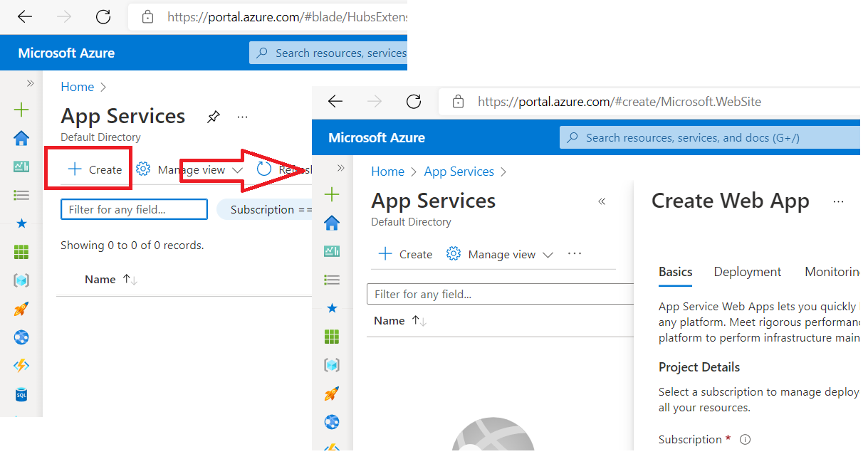Click the Microsoft Azure logo text in the rear window
This screenshot has width=868, height=459.
click(66, 53)
